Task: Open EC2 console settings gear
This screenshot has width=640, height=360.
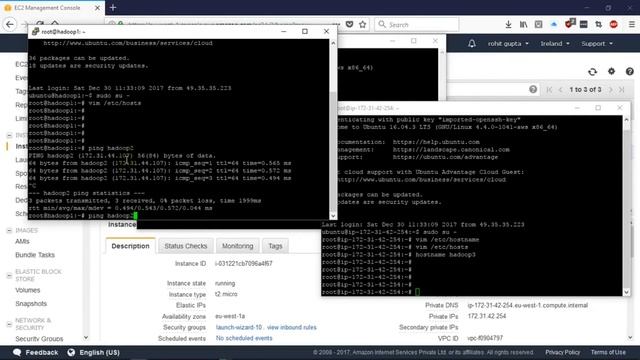Action: click(x=611, y=71)
